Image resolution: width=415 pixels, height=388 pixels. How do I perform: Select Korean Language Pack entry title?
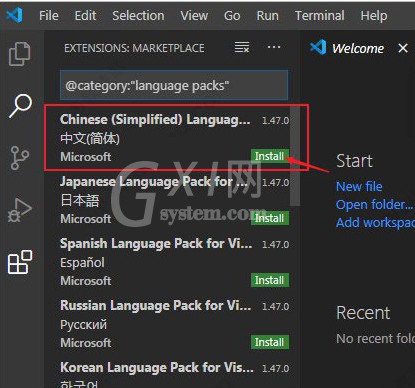[x=157, y=368]
